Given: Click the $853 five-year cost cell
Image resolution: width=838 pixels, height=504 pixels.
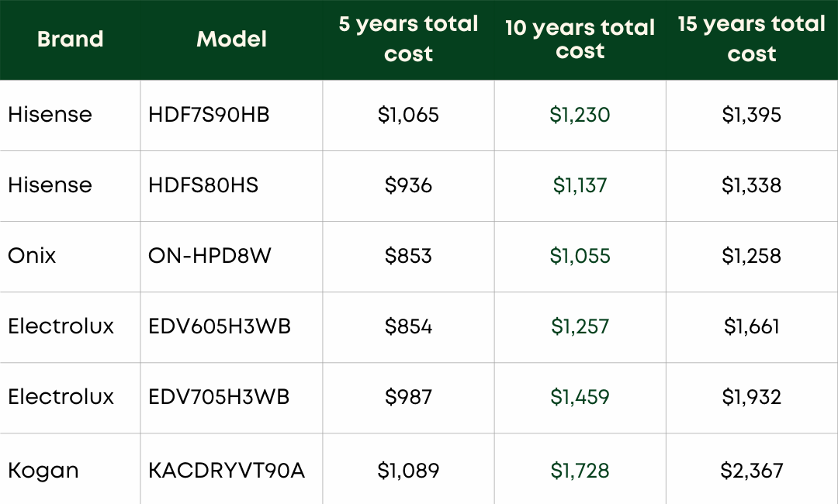Looking at the screenshot, I should pyautogui.click(x=408, y=256).
